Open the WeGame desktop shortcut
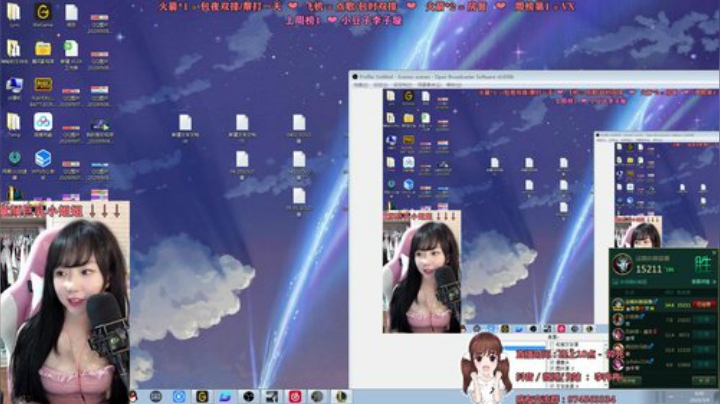This screenshot has width=720, height=404. click(43, 14)
